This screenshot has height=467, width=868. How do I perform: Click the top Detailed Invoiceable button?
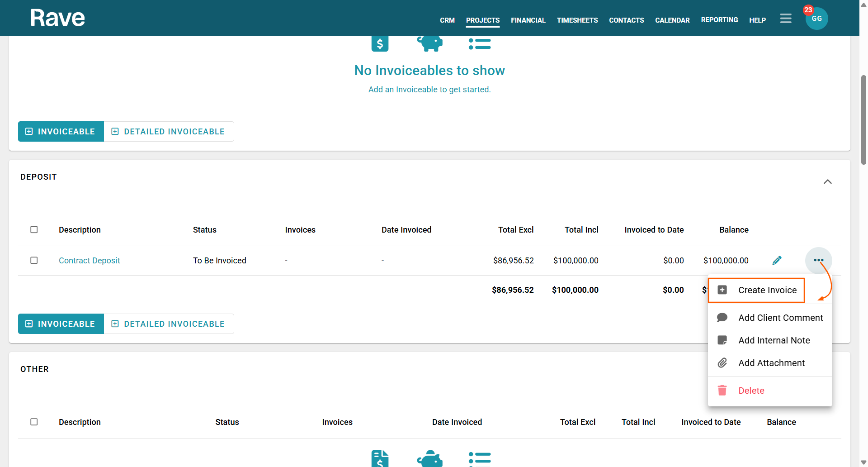click(x=169, y=131)
